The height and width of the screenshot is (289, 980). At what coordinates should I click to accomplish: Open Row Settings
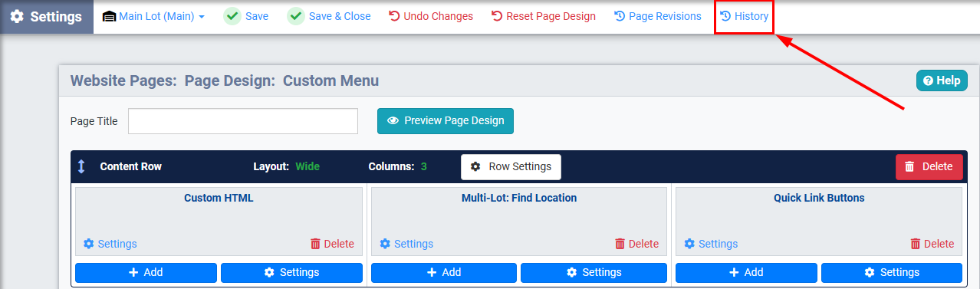(x=511, y=166)
